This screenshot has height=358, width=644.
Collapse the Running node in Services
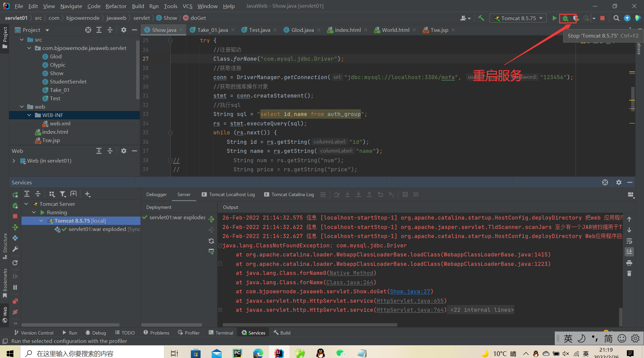tap(34, 213)
